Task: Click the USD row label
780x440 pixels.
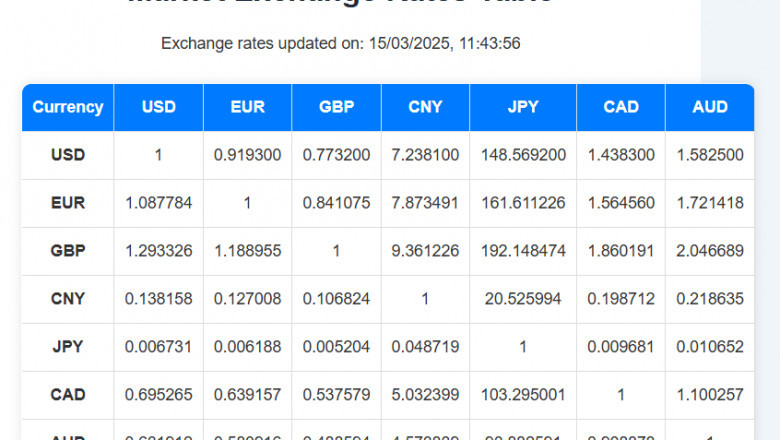Action: (x=68, y=155)
